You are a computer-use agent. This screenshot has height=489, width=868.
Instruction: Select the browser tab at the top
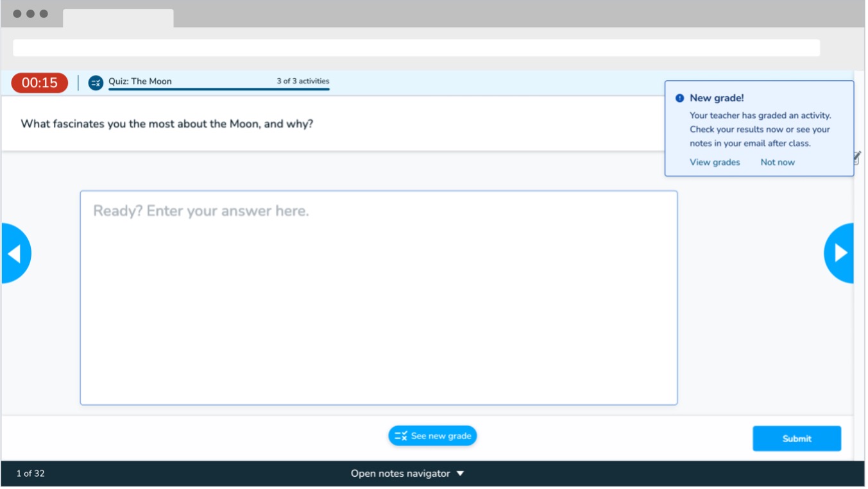pos(118,18)
